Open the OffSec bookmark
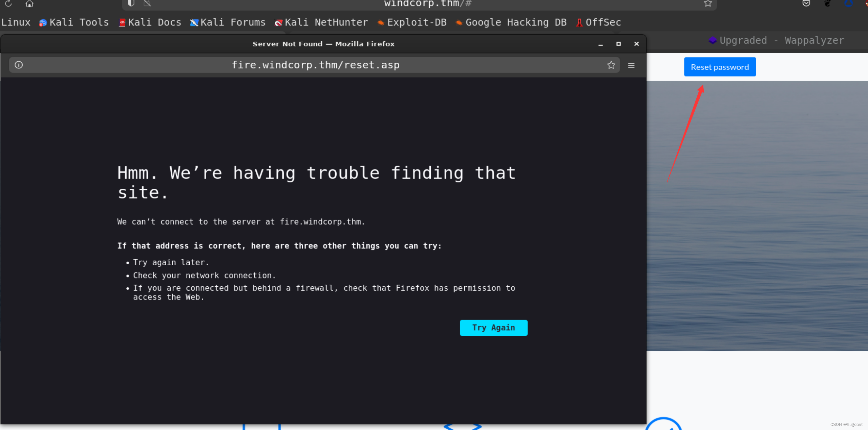The image size is (868, 430). pos(599,22)
